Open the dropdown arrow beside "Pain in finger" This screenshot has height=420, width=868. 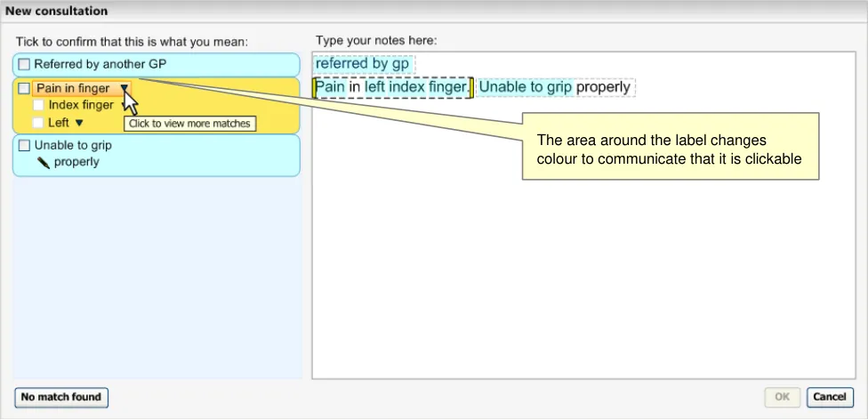[x=125, y=89]
